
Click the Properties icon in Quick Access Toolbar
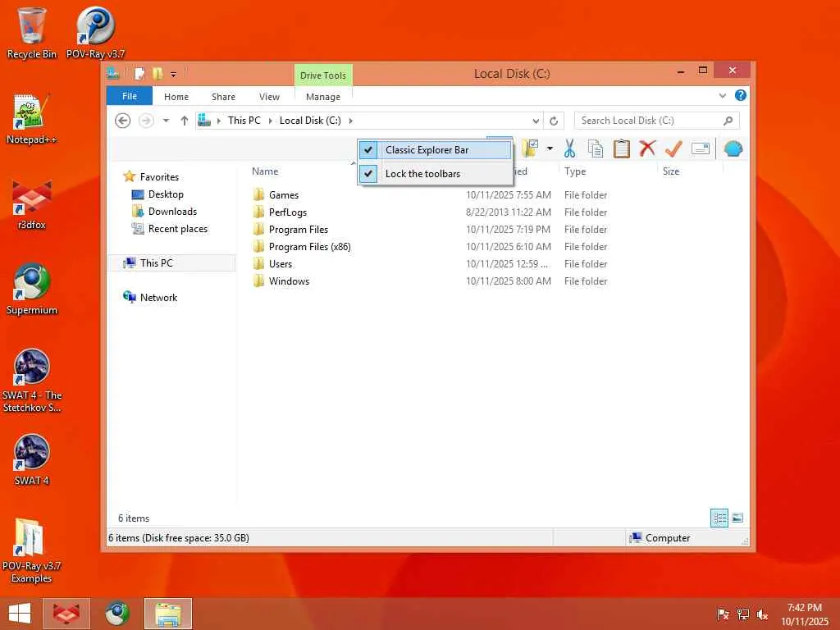(139, 73)
